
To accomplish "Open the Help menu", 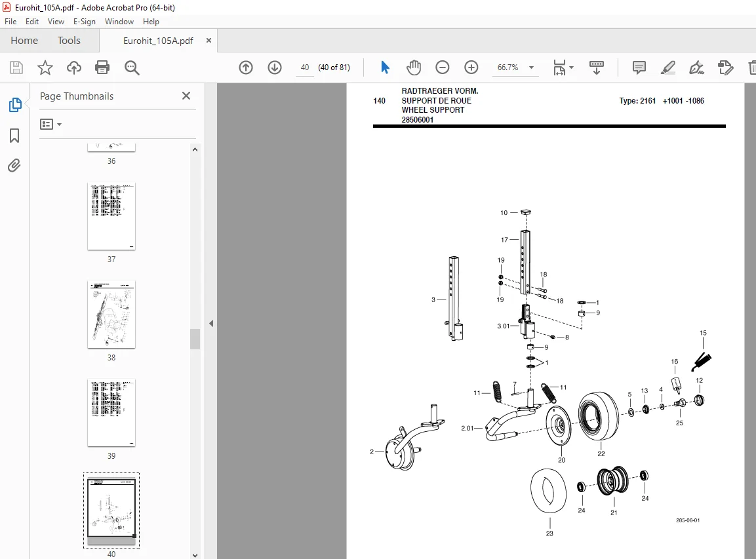I will pyautogui.click(x=151, y=22).
